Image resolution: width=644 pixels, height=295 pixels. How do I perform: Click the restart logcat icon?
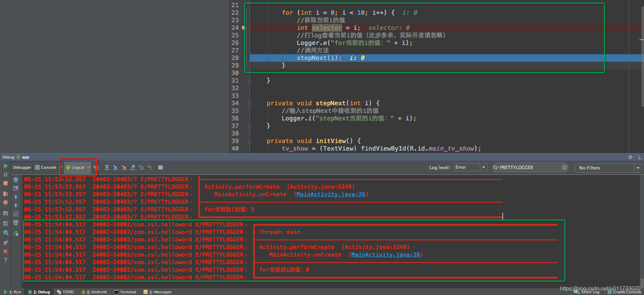[16, 233]
